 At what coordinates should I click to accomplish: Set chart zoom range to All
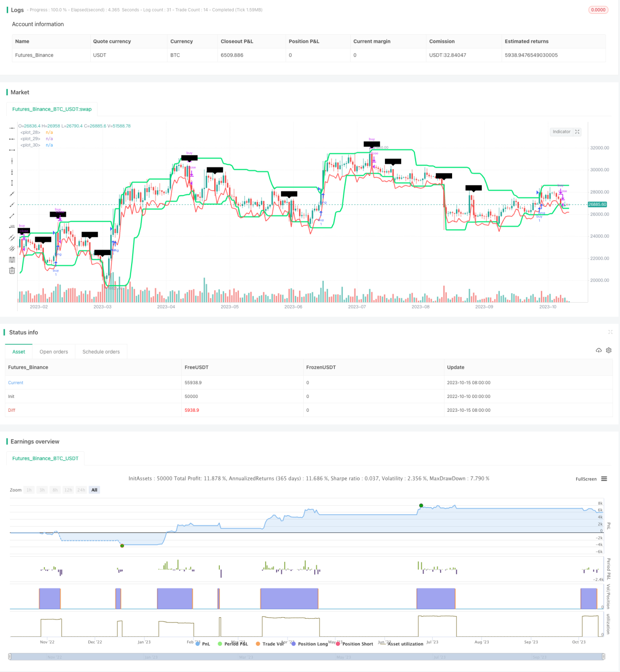tap(94, 490)
